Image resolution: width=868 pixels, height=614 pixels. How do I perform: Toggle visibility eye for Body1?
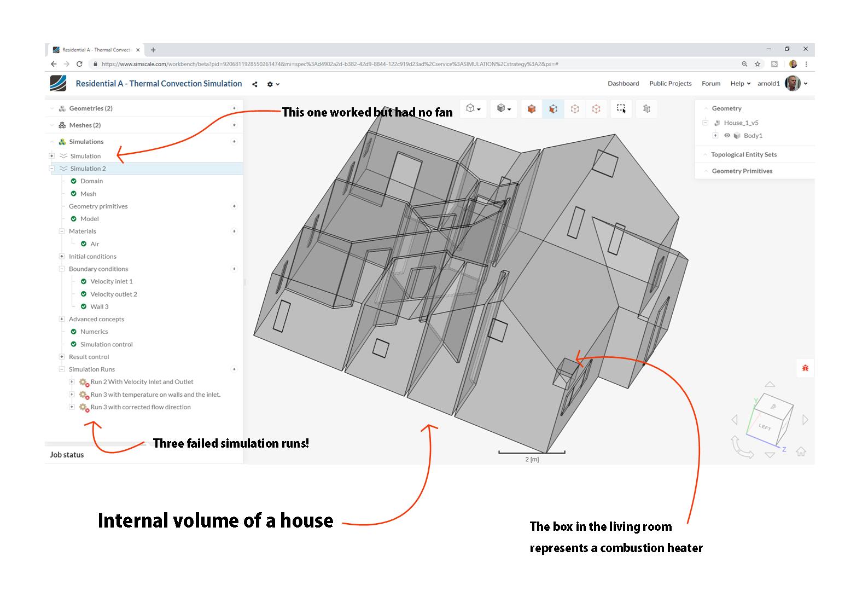(x=727, y=136)
